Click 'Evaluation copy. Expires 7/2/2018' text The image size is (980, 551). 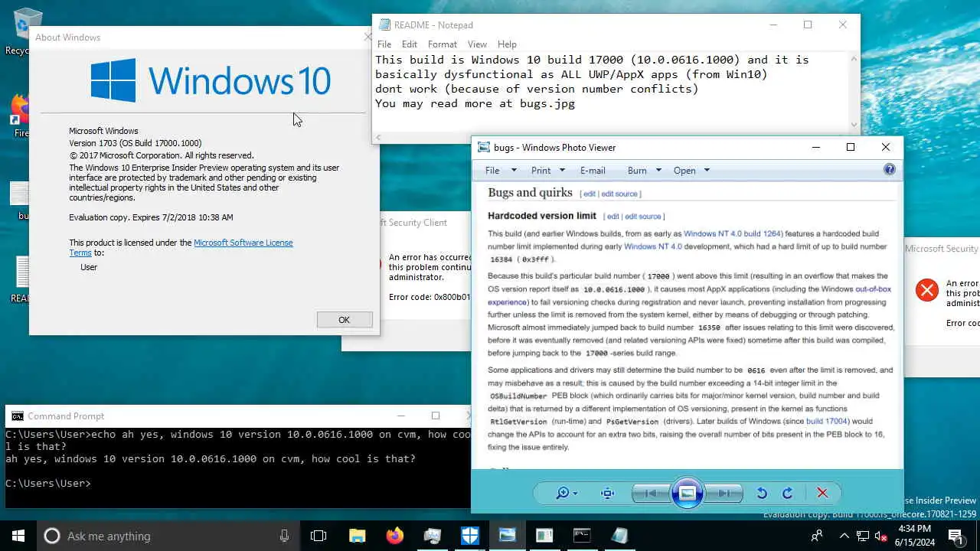(151, 217)
